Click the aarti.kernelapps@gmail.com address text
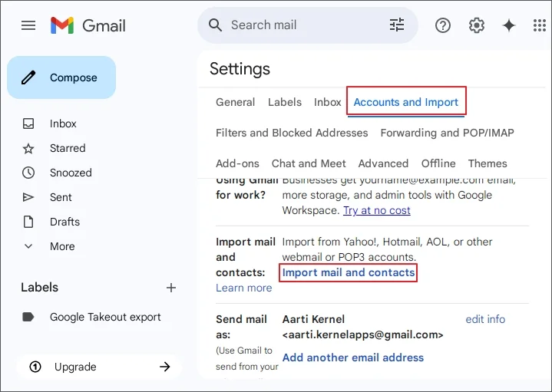552x392 pixels. [x=363, y=334]
